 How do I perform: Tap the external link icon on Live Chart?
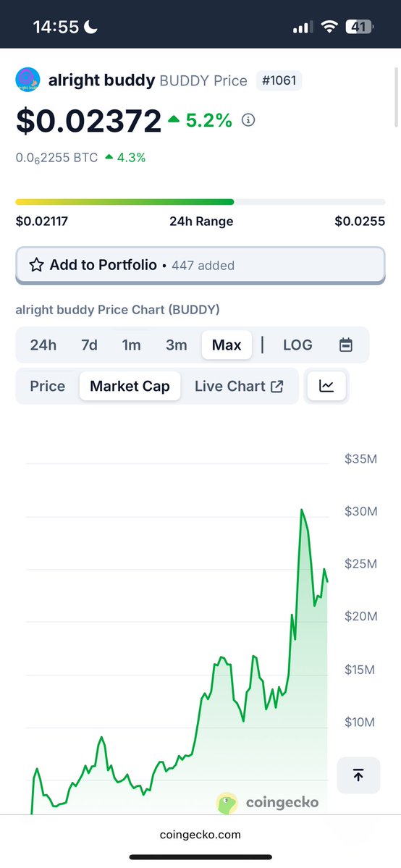point(277,386)
